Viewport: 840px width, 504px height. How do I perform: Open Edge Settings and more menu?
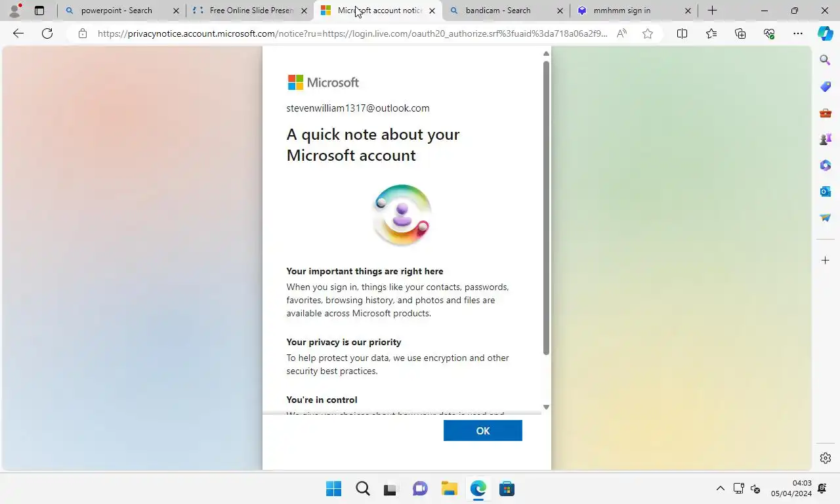pyautogui.click(x=798, y=33)
